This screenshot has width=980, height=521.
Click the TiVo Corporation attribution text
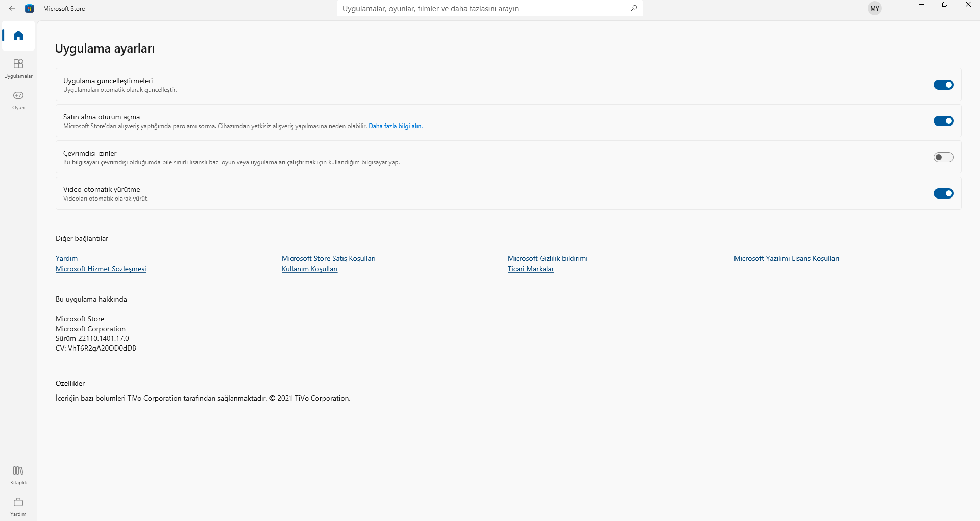[203, 398]
